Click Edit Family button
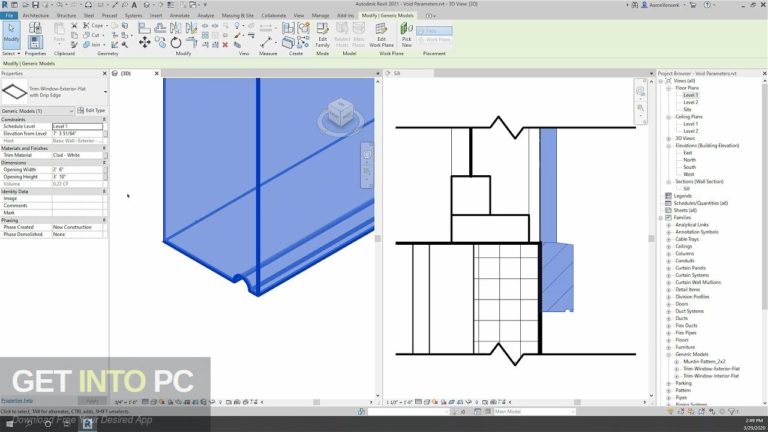 [322, 35]
